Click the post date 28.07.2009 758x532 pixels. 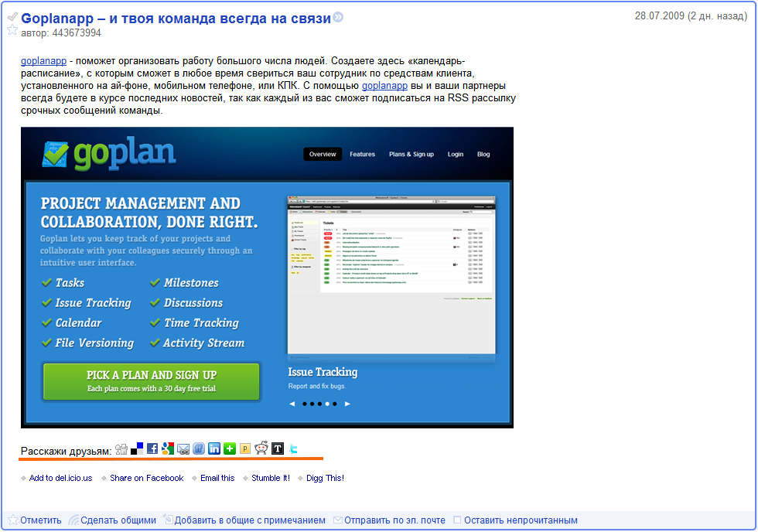tap(659, 16)
